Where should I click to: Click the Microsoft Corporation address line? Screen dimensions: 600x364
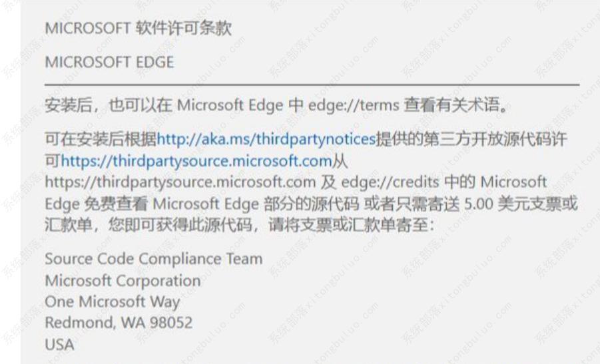(x=123, y=280)
